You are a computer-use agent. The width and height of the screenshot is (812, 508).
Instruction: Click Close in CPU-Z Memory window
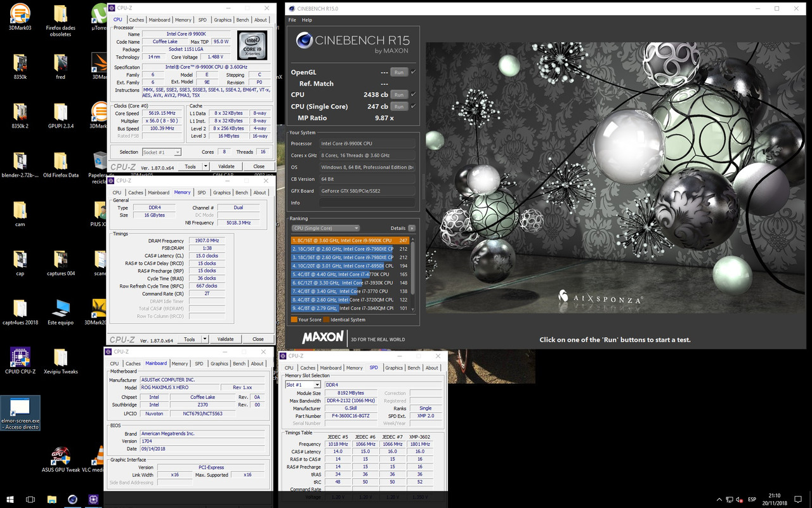click(258, 339)
